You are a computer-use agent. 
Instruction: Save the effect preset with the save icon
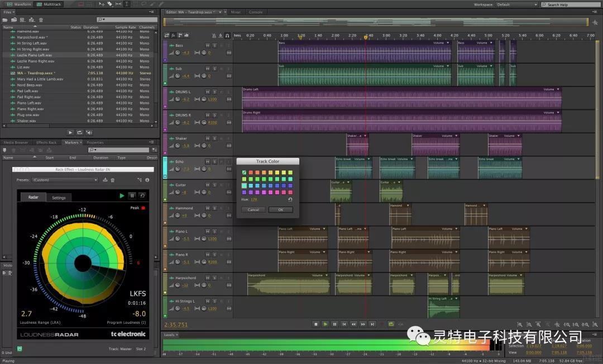click(105, 180)
